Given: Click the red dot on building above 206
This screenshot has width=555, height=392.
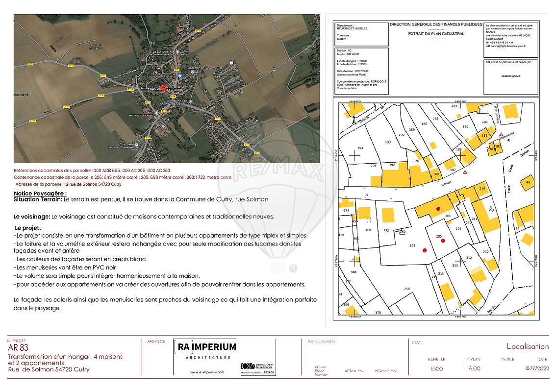Looking at the screenshot, I should pyautogui.click(x=438, y=208).
